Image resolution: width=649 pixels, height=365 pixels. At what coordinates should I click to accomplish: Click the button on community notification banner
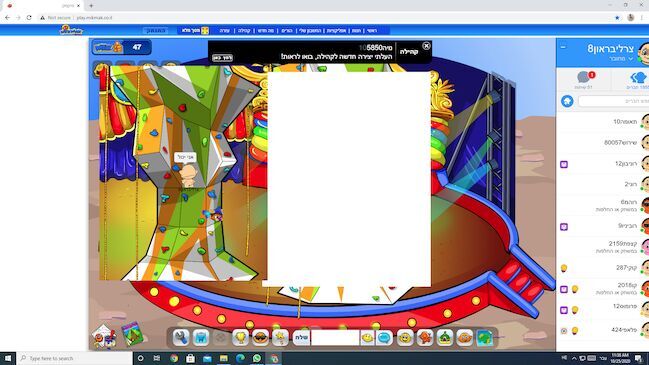pos(223,58)
